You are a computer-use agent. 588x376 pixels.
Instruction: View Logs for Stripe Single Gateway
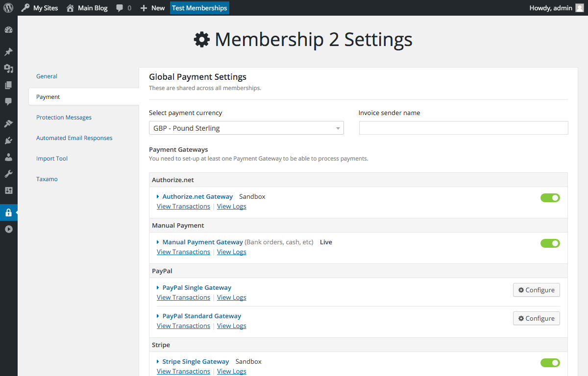(x=232, y=372)
